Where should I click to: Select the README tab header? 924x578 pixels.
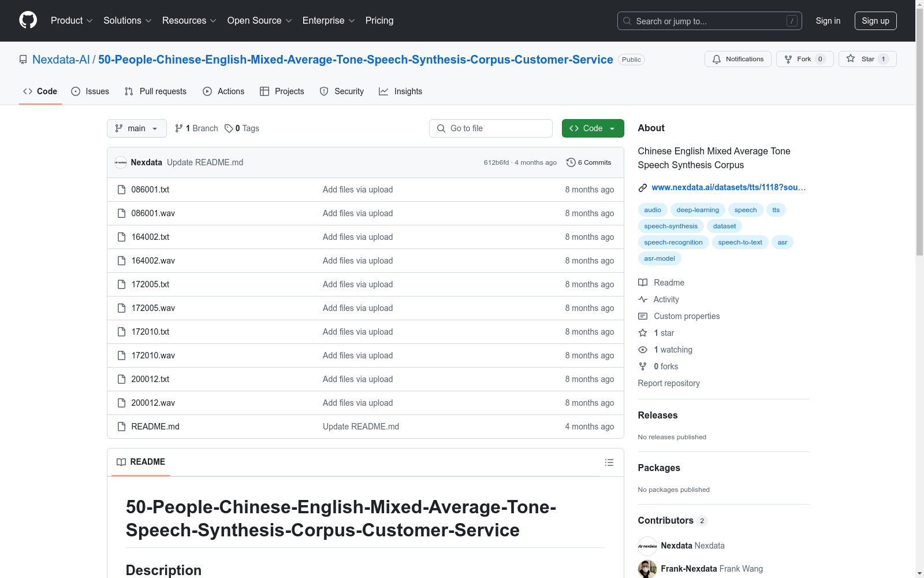(141, 462)
